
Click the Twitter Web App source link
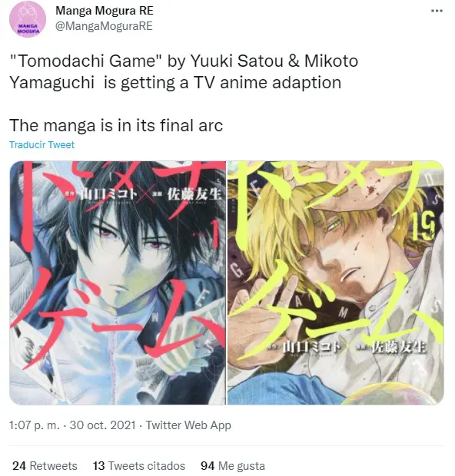[x=188, y=425]
